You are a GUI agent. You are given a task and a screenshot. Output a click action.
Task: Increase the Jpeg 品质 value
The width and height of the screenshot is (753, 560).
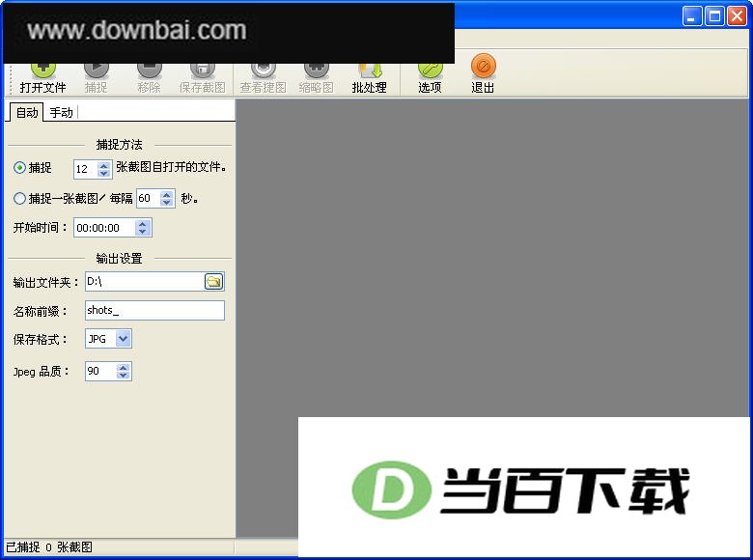click(124, 368)
